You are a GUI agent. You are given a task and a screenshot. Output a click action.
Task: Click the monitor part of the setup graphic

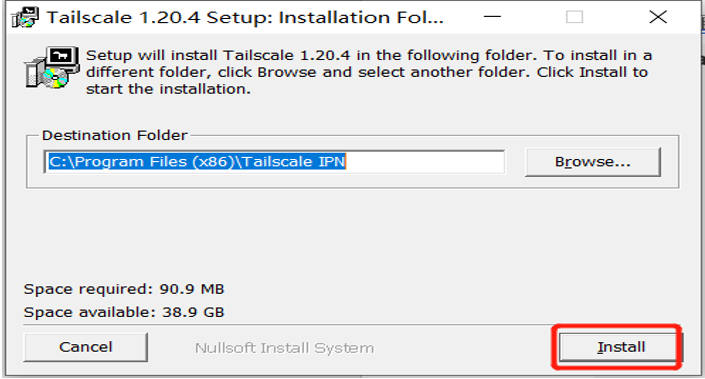(x=63, y=58)
